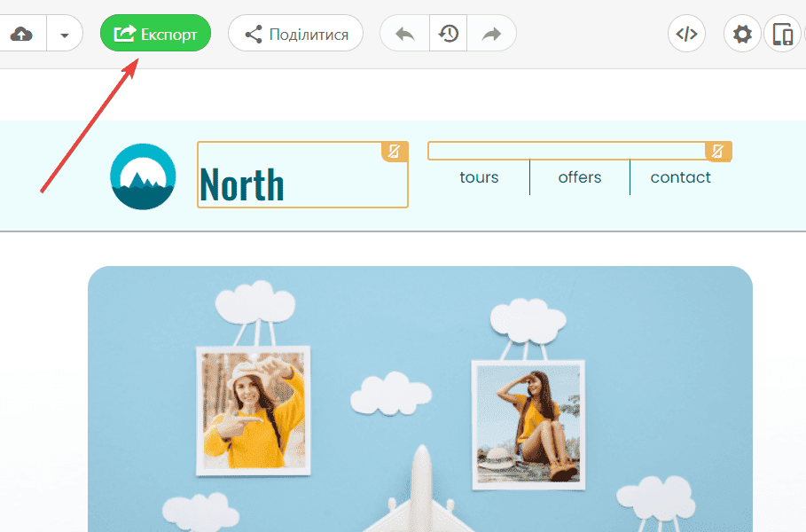Open the HTML code editor icon

pyautogui.click(x=686, y=35)
